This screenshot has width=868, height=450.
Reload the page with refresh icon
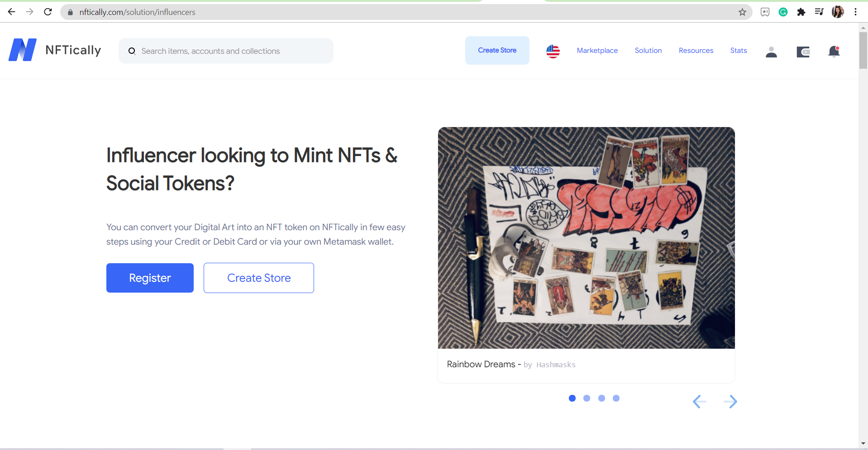tap(48, 12)
